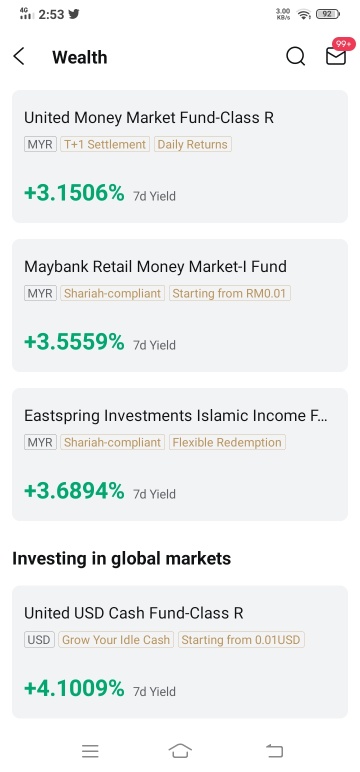The height and width of the screenshot is (772, 360).
Task: Tap the Twitter status bar icon
Action: 74,14
